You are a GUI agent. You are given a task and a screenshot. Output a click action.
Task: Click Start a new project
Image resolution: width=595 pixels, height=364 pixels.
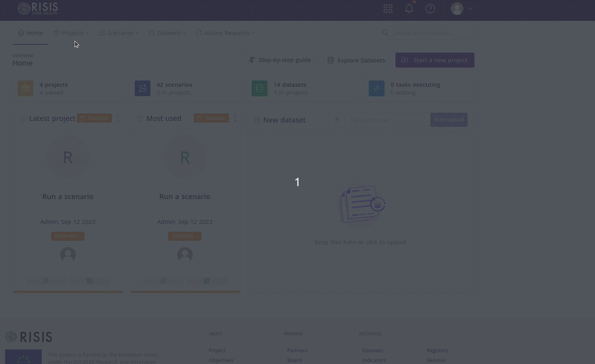coord(435,60)
